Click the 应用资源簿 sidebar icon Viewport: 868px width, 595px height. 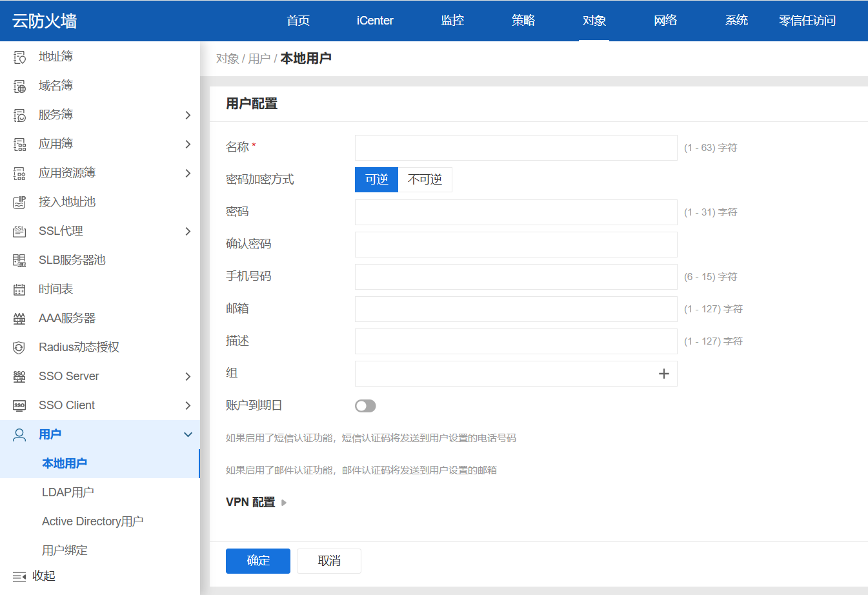(19, 174)
